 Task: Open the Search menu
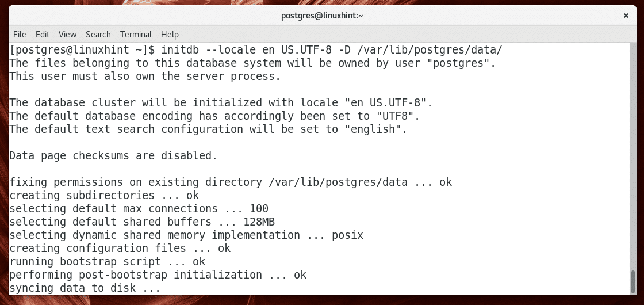coord(98,35)
